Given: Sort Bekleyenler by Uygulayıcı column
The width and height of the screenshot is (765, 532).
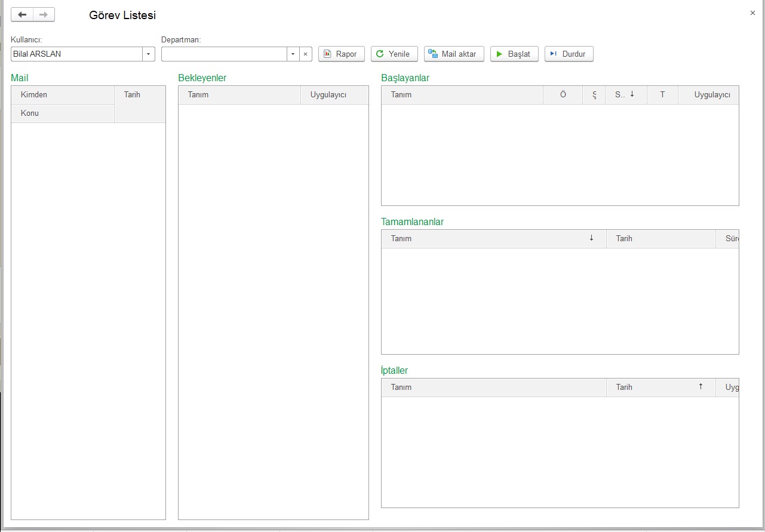Looking at the screenshot, I should click(334, 95).
